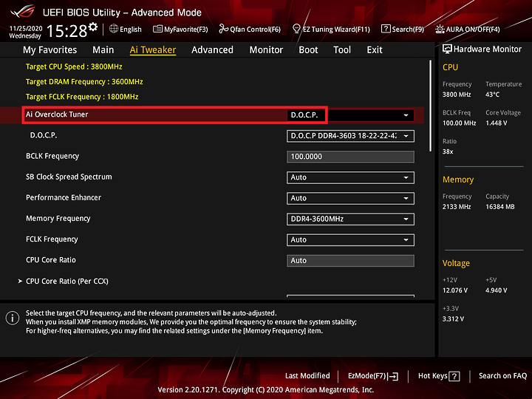Click Qfan Control(F6) label
Image resolution: width=532 pixels, height=399 pixels.
click(255, 30)
